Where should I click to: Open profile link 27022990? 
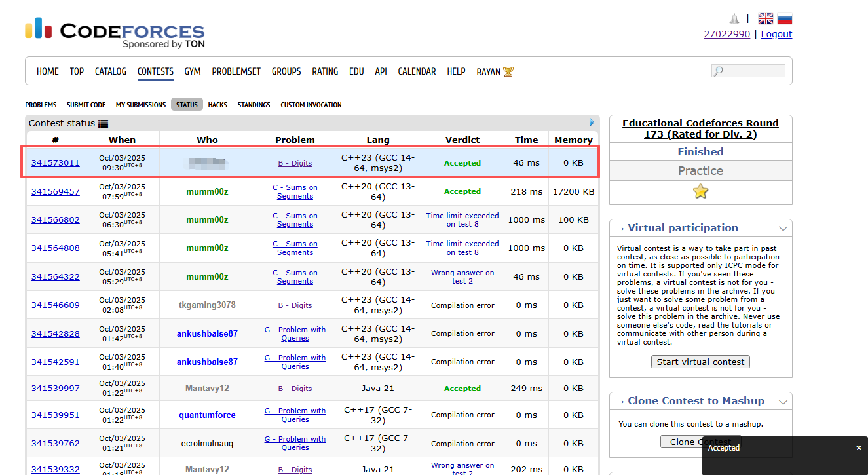pyautogui.click(x=727, y=34)
